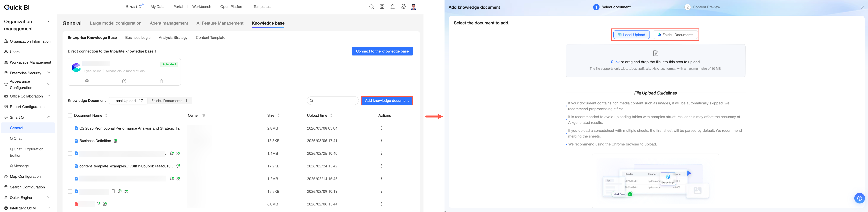
Task: Click chat status icon beside content-template-examples
Action: tap(178, 166)
